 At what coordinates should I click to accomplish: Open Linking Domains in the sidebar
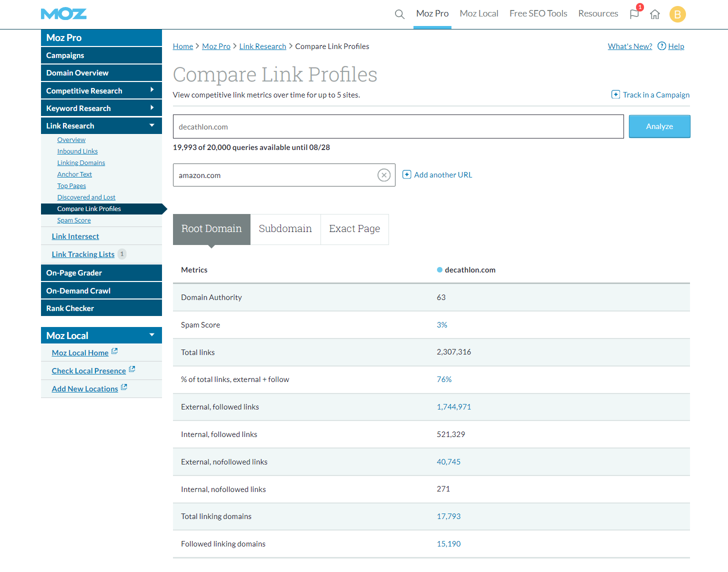pos(81,163)
